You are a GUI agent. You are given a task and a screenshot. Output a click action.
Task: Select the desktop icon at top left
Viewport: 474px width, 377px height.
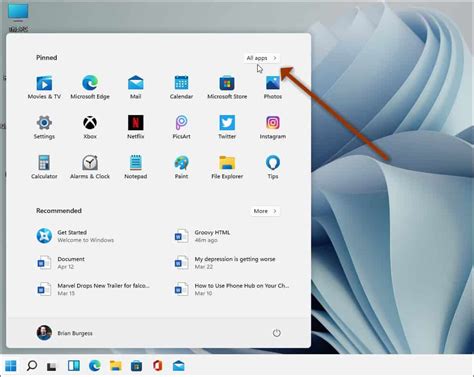[18, 17]
